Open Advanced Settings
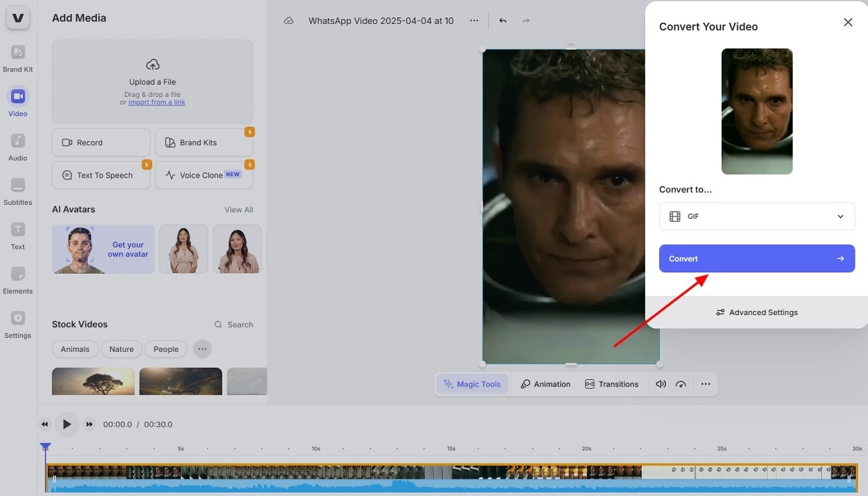This screenshot has width=868, height=496. 757,312
